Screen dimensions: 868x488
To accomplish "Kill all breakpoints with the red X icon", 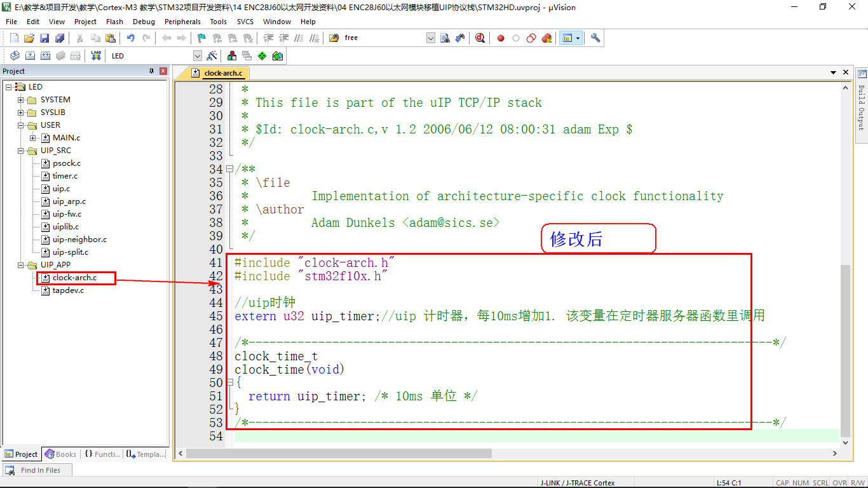I will click(x=546, y=38).
